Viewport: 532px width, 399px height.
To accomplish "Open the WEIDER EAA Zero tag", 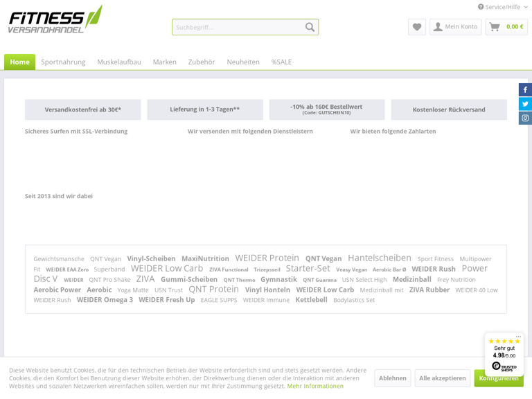I will 67,269.
